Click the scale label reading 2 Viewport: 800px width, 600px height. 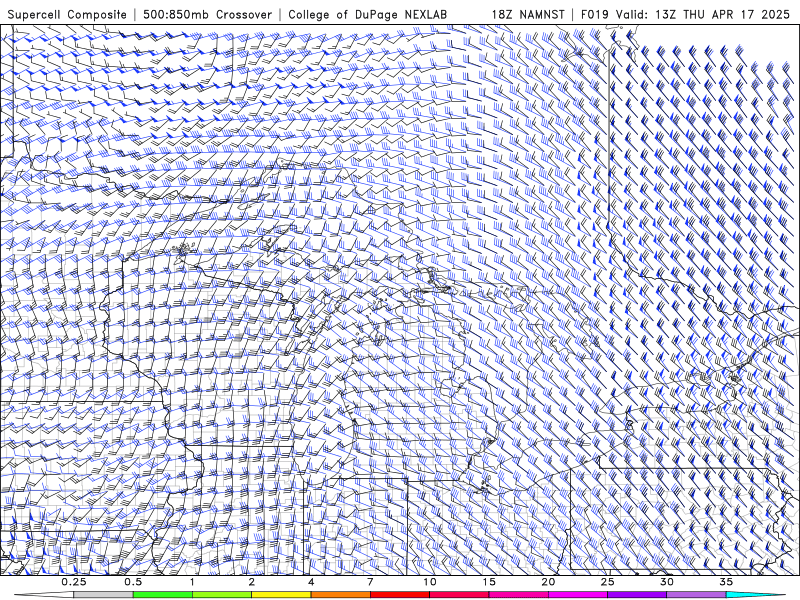click(x=252, y=582)
